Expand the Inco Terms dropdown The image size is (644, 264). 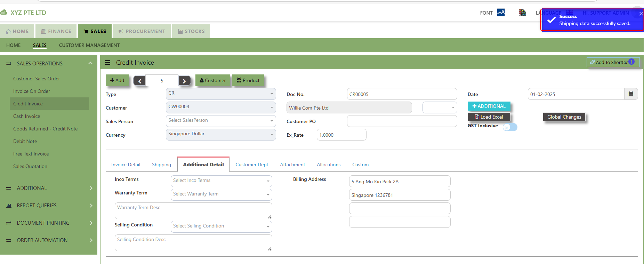tap(221, 181)
